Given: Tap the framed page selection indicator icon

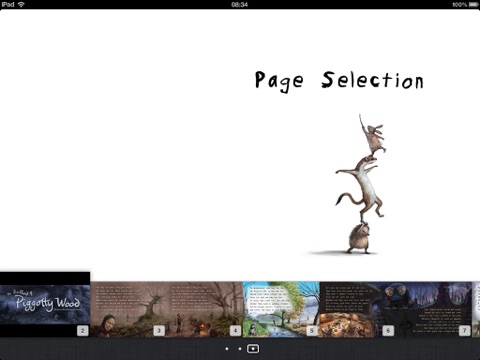Looking at the screenshot, I should click(253, 349).
